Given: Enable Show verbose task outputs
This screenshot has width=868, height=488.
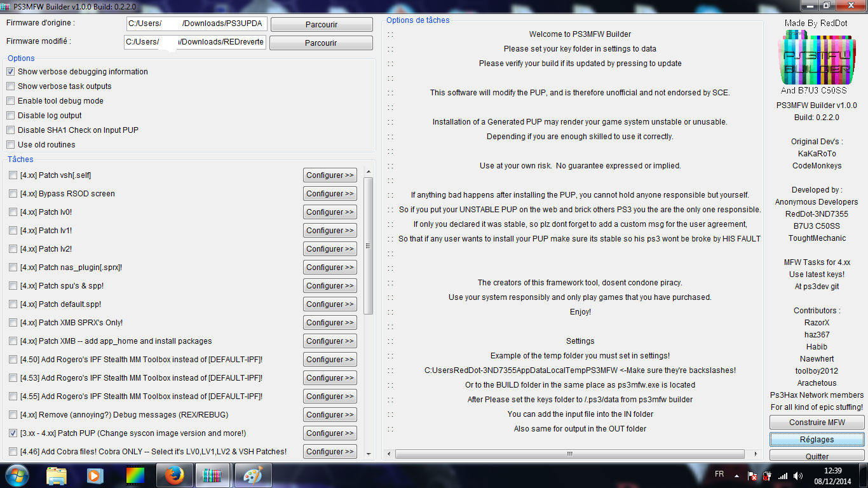Looking at the screenshot, I should pos(11,86).
